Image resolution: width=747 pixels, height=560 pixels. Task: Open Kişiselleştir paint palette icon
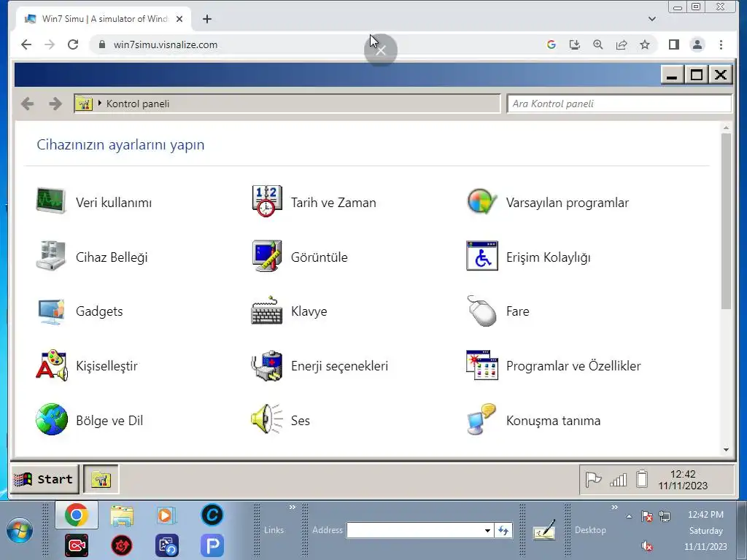click(52, 366)
